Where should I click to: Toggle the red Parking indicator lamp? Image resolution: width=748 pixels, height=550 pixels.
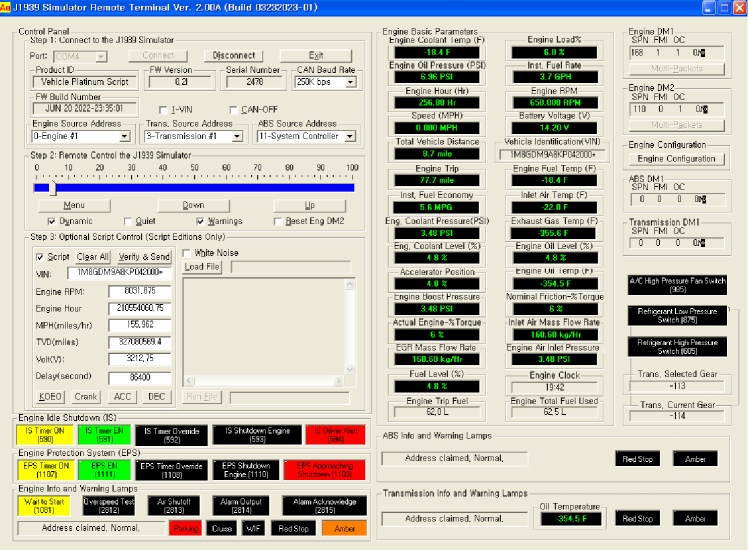click(185, 527)
